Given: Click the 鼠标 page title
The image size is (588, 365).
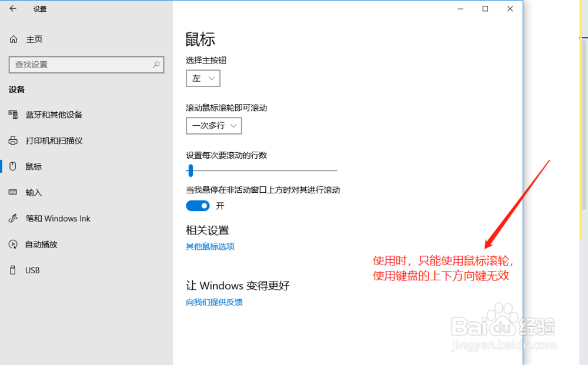Looking at the screenshot, I should point(201,39).
